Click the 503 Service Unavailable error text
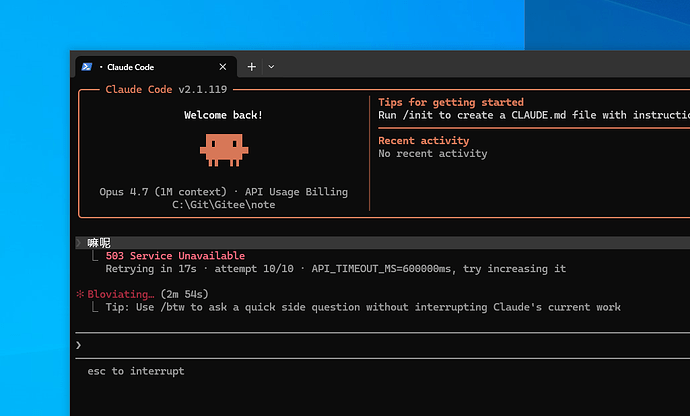Viewport: 690px width, 416px height. (x=175, y=256)
